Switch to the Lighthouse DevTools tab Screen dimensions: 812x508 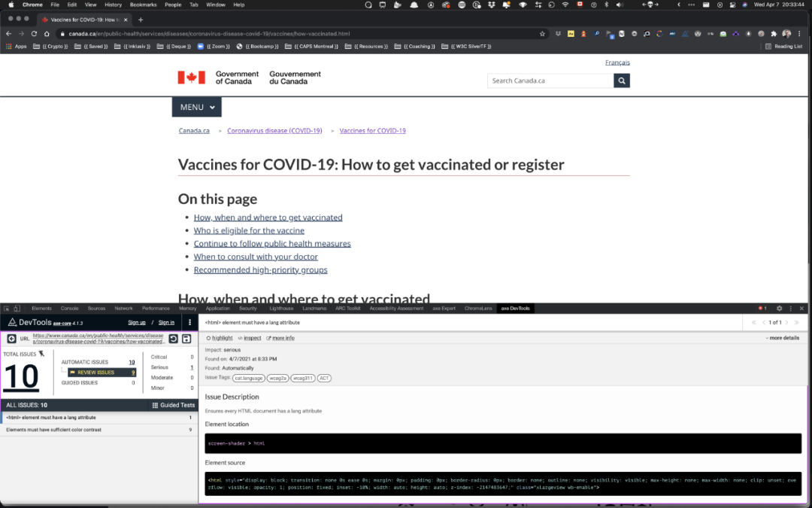click(x=281, y=309)
